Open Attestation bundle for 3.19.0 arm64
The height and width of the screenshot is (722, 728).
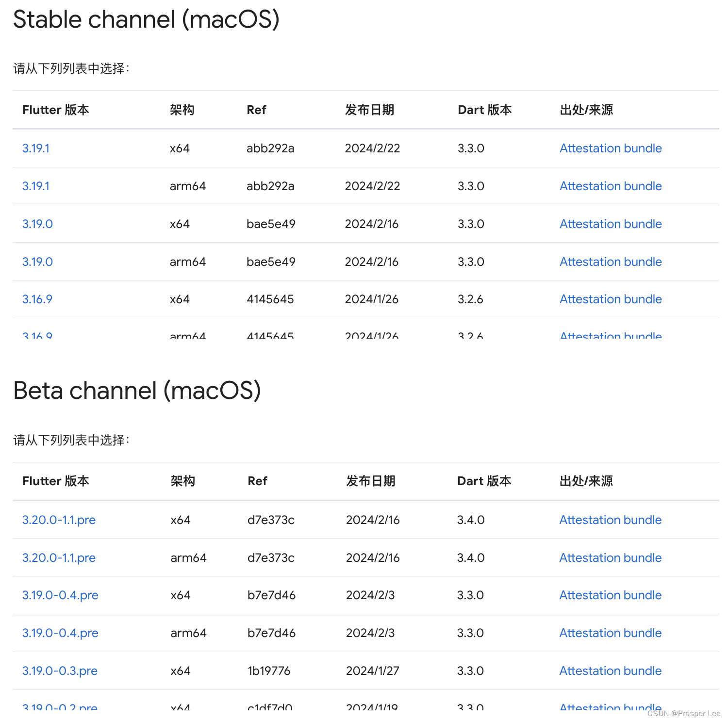coord(611,262)
